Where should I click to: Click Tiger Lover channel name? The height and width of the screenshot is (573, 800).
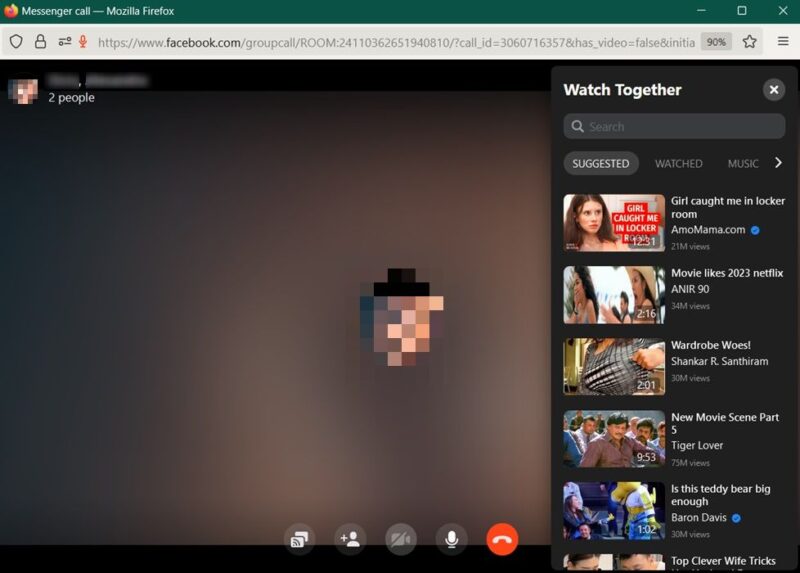pyautogui.click(x=697, y=445)
